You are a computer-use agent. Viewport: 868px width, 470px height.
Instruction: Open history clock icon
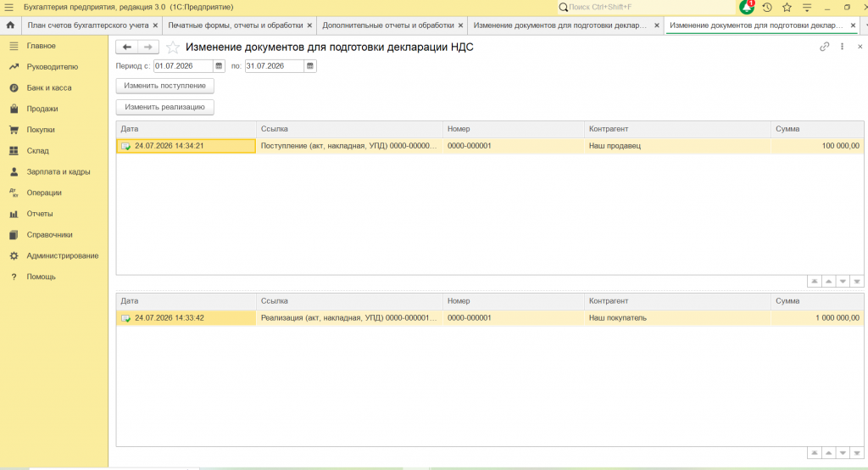766,7
